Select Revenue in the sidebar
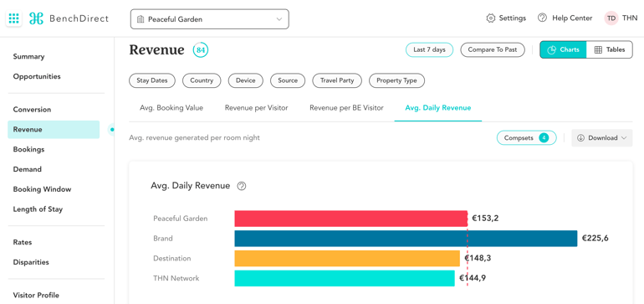This screenshot has width=644, height=304. pyautogui.click(x=54, y=129)
